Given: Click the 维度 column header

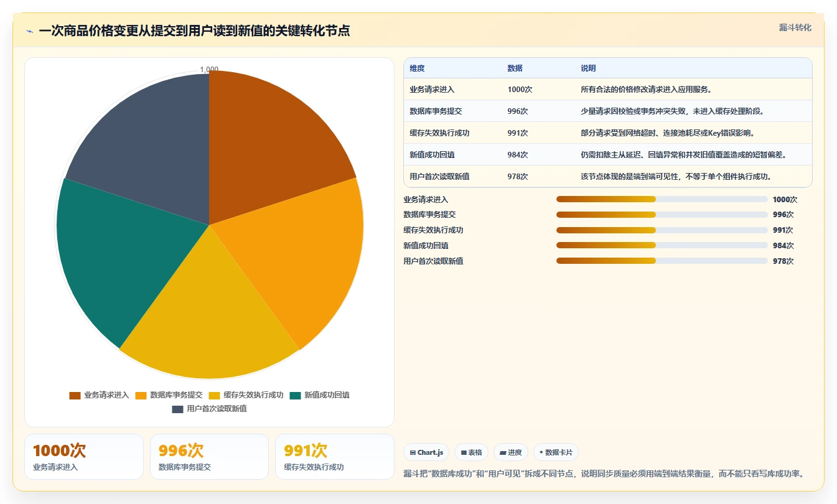Looking at the screenshot, I should click(x=418, y=68).
